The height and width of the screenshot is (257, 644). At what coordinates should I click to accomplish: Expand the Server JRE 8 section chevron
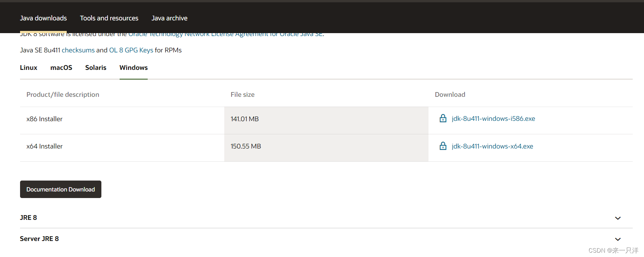pos(618,239)
